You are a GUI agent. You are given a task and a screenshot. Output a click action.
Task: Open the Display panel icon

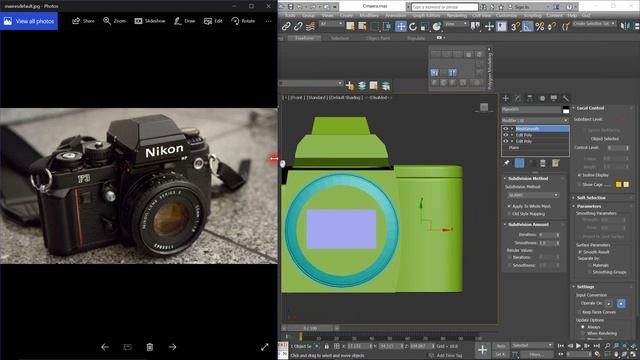point(554,98)
